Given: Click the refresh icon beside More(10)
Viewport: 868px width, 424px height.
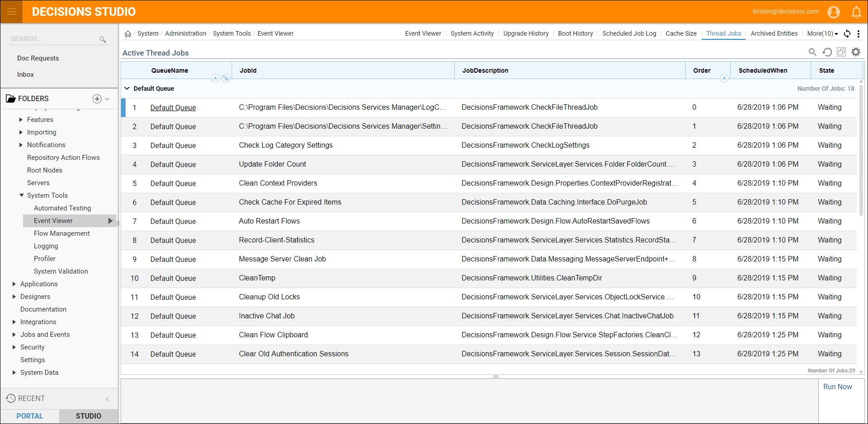Looking at the screenshot, I should point(847,34).
